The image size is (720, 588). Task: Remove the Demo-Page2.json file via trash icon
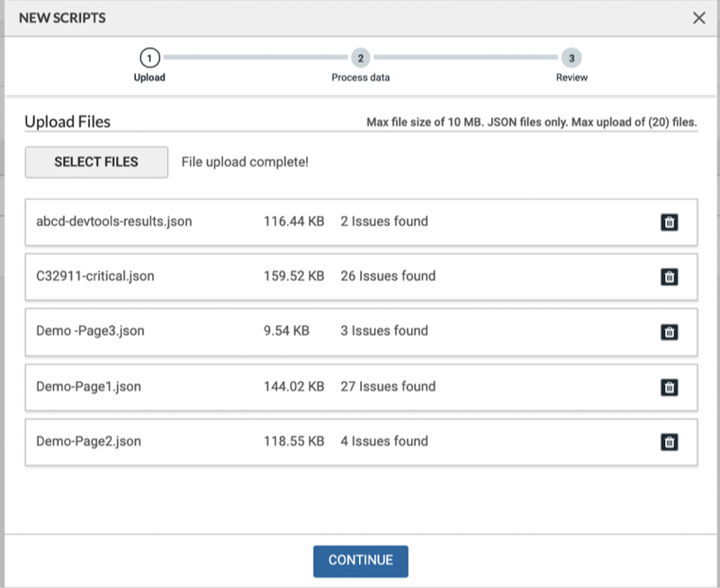tap(669, 442)
